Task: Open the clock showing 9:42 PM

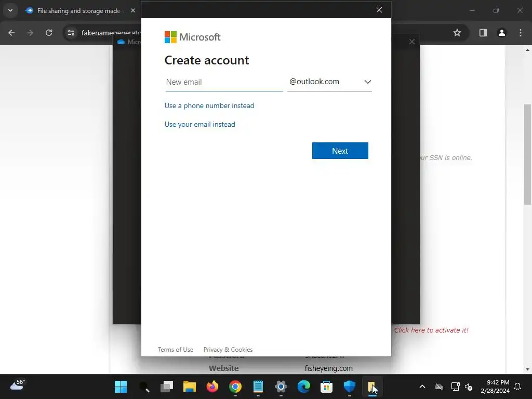Action: [x=495, y=387]
